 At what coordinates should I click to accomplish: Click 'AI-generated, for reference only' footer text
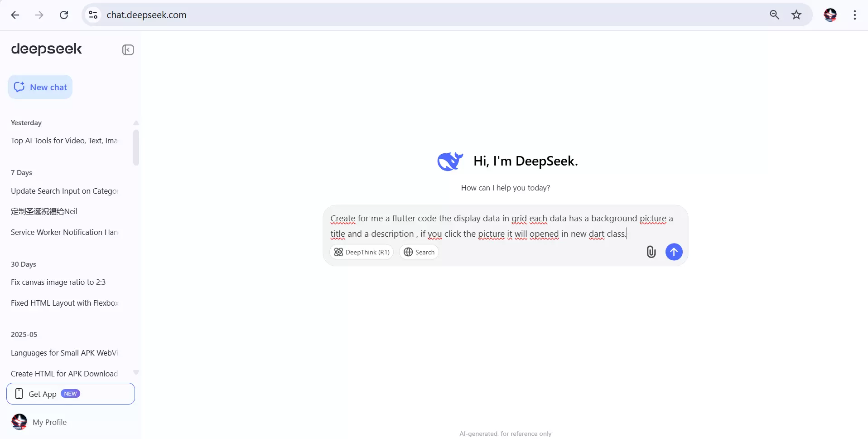point(506,434)
